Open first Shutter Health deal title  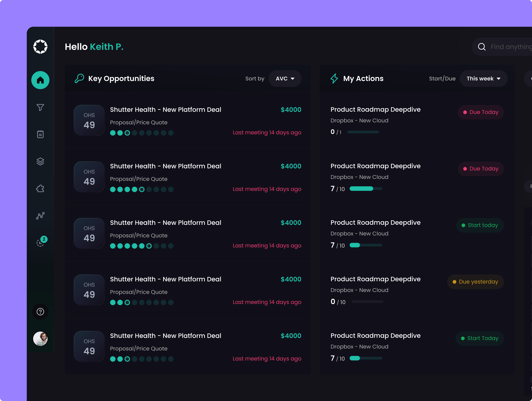point(165,110)
